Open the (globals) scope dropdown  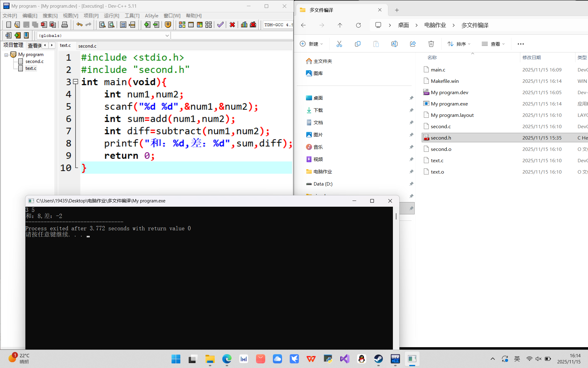click(x=167, y=36)
